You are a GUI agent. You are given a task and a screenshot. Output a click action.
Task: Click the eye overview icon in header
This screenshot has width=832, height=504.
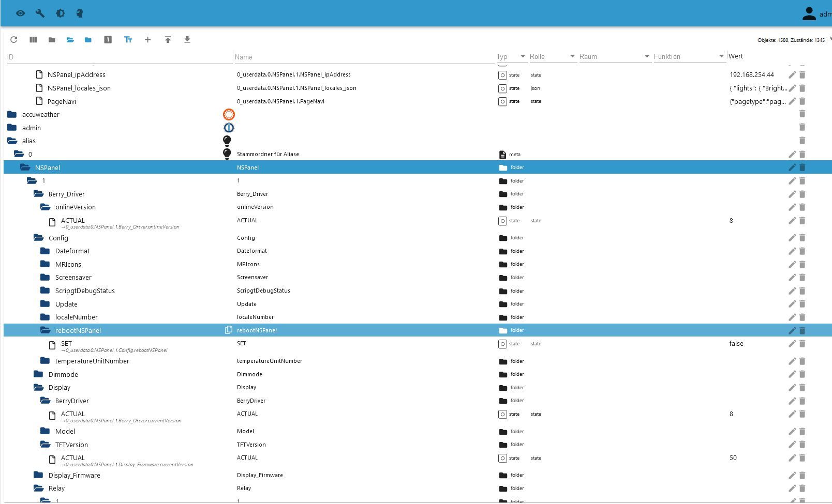point(20,13)
